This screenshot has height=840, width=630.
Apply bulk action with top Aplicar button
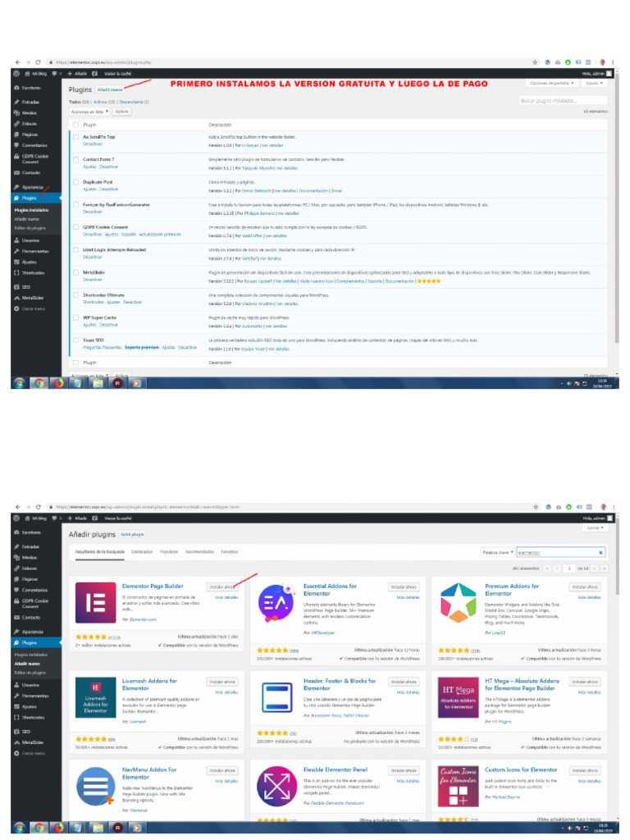tap(121, 112)
